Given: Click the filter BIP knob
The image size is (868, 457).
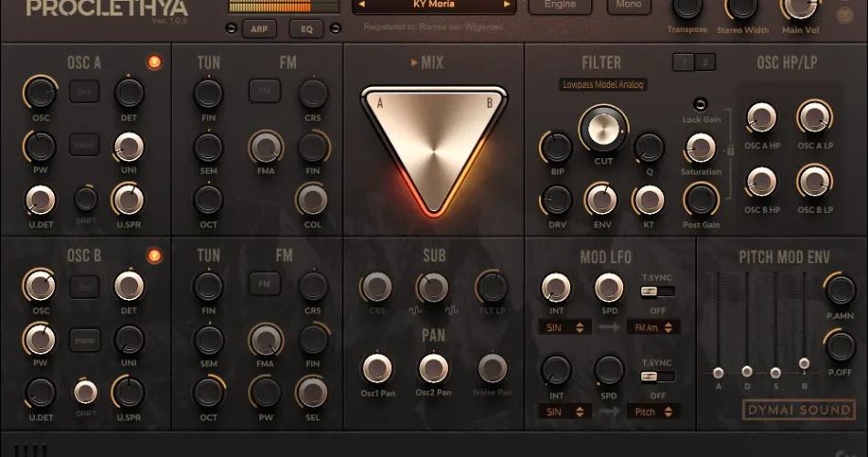Looking at the screenshot, I should [x=556, y=147].
